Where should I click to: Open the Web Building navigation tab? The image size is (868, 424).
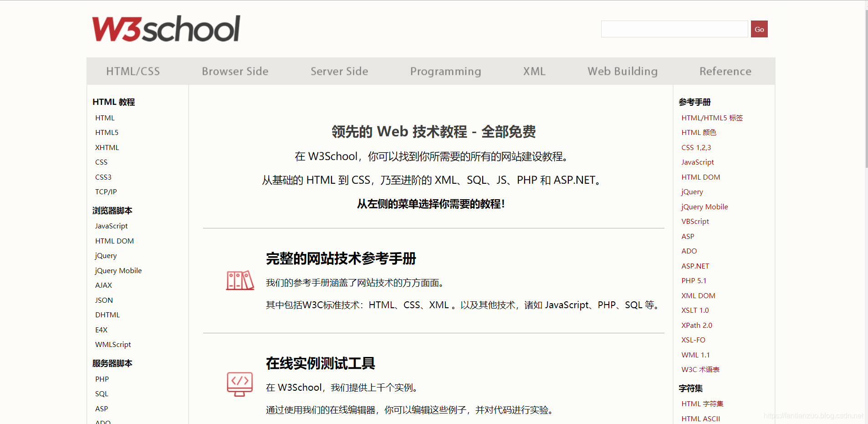pos(623,72)
